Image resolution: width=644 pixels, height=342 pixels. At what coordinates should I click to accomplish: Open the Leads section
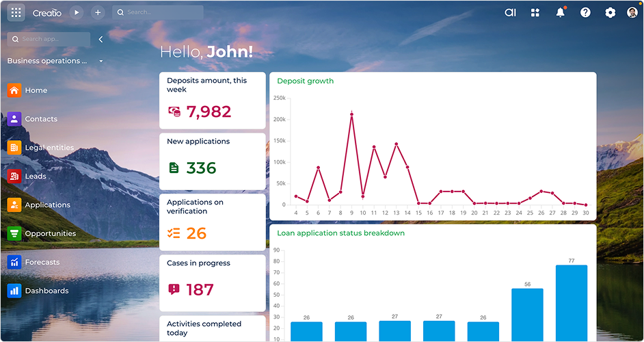tap(36, 176)
